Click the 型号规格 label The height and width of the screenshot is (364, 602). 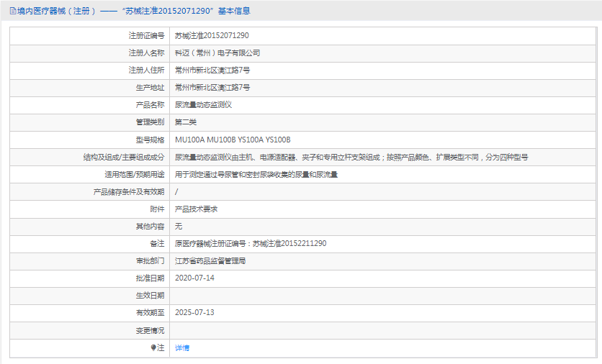pyautogui.click(x=150, y=140)
